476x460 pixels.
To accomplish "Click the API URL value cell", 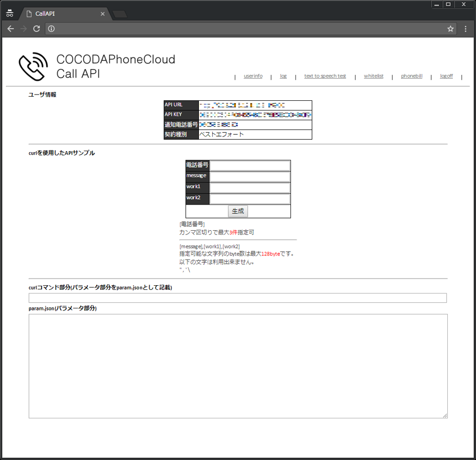I will [255, 105].
